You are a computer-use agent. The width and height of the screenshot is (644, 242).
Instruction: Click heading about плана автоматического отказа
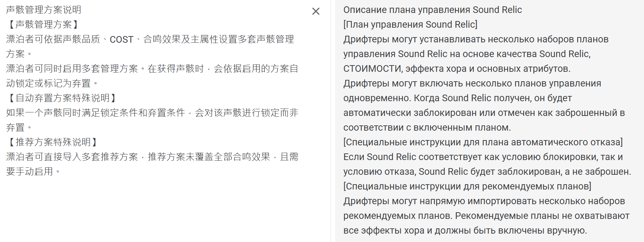pos(483,142)
